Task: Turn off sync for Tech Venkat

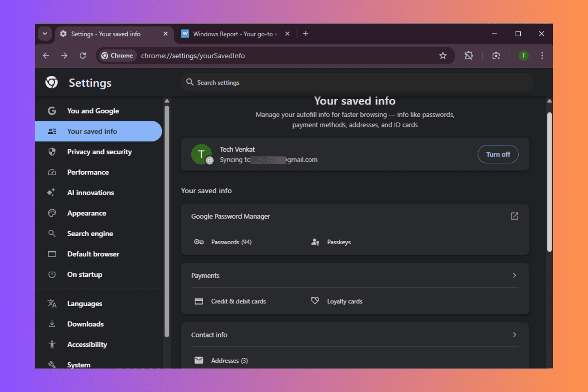Action: click(x=498, y=154)
